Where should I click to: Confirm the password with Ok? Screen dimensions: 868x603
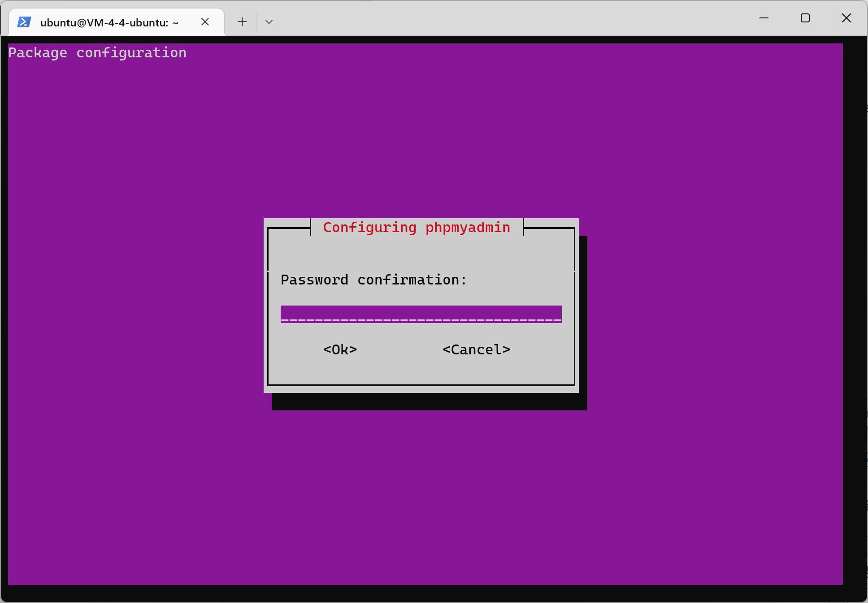pos(340,349)
